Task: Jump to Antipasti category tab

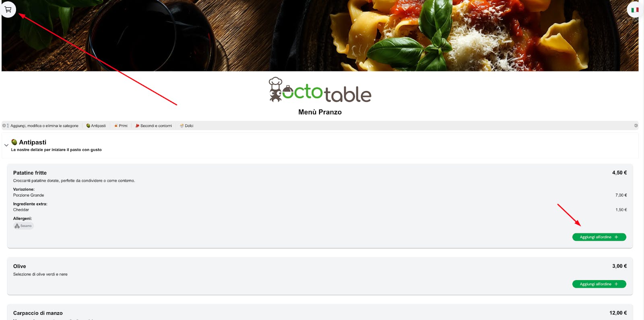Action: click(x=96, y=126)
